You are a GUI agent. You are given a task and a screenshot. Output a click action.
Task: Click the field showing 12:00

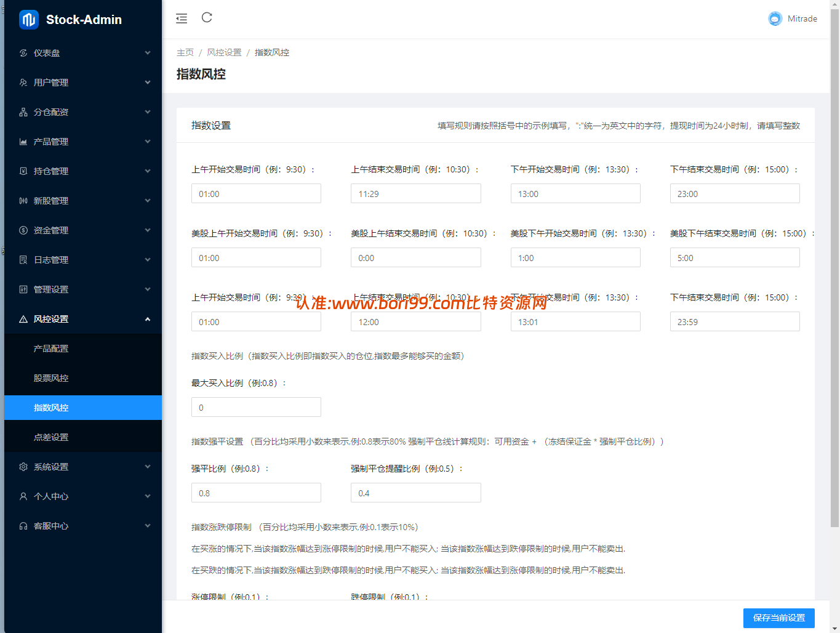pyautogui.click(x=416, y=321)
